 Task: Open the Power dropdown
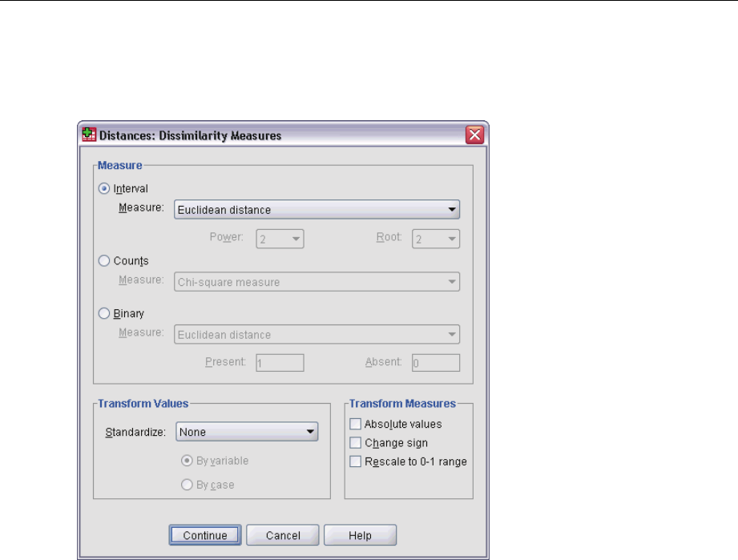[x=280, y=239]
